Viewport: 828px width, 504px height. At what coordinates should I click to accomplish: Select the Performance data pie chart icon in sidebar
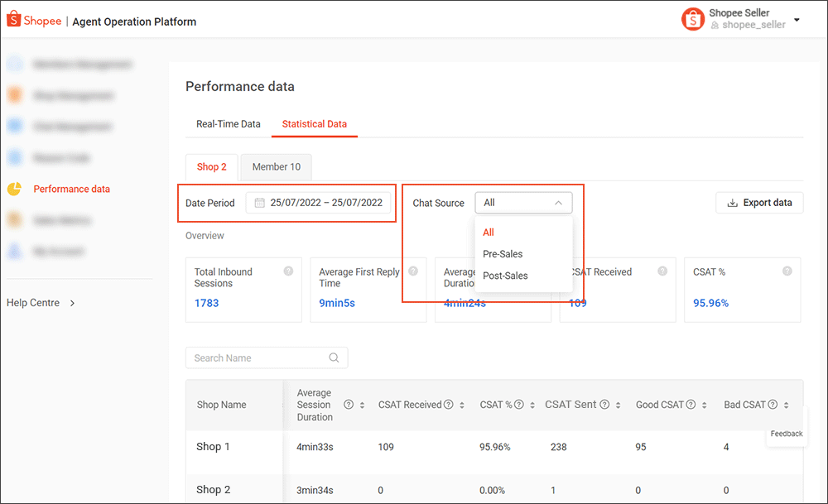click(x=16, y=189)
